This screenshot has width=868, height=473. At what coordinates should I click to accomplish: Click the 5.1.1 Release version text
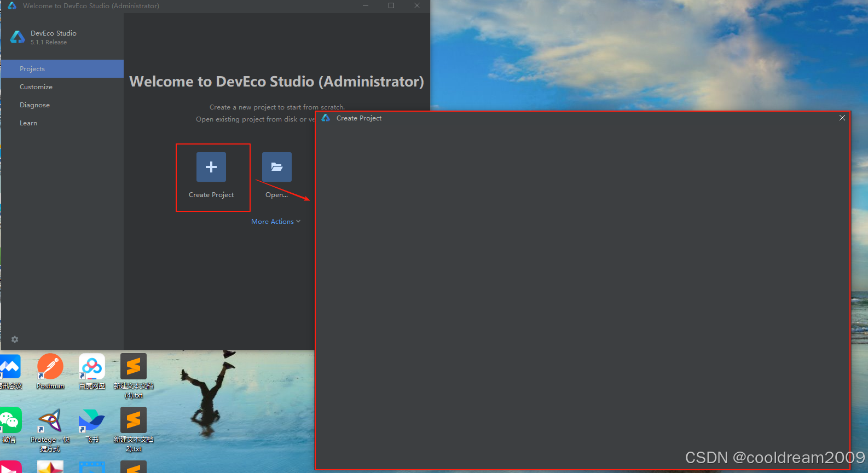coord(49,42)
